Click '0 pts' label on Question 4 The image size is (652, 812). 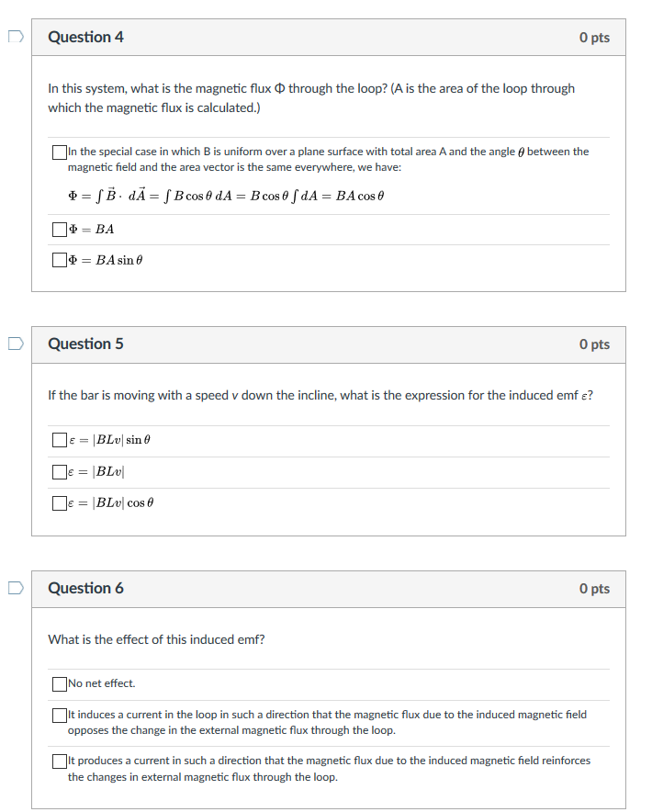pos(594,37)
